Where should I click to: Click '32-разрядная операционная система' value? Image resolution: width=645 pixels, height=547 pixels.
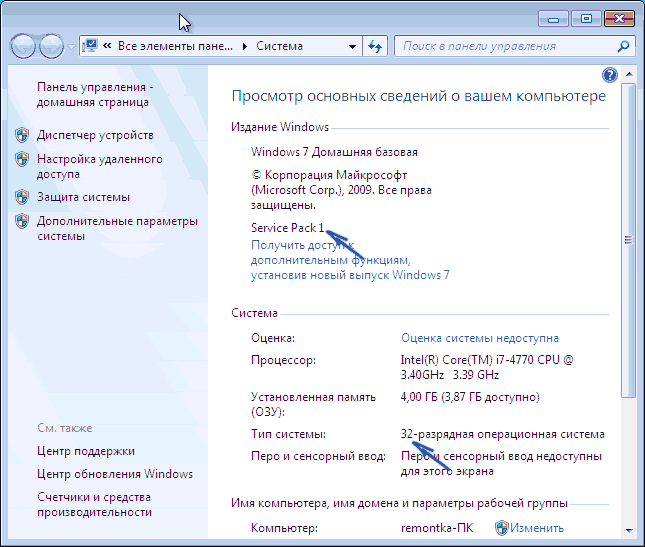[x=503, y=434]
